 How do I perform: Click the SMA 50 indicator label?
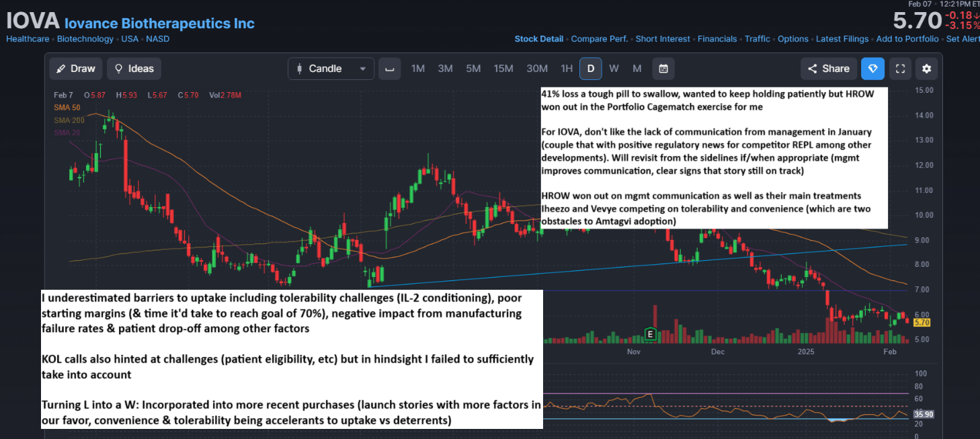(x=67, y=108)
